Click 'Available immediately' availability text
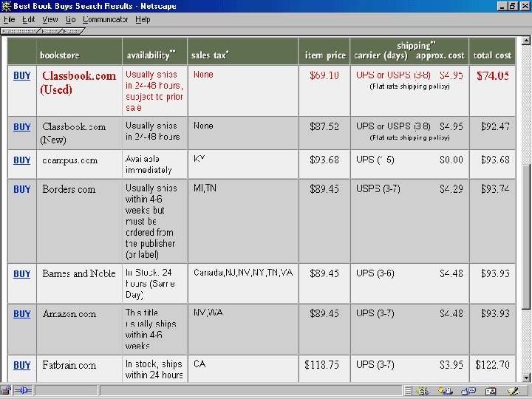This screenshot has width=532, height=399. [149, 164]
